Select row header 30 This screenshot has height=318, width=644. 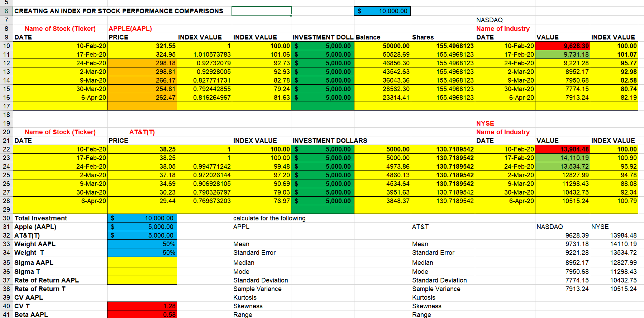click(x=6, y=218)
